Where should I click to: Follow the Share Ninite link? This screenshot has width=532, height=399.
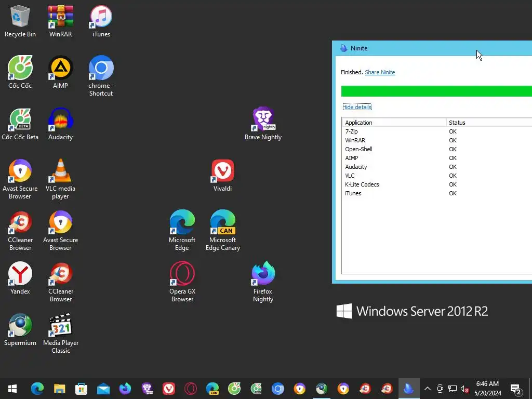[380, 72]
